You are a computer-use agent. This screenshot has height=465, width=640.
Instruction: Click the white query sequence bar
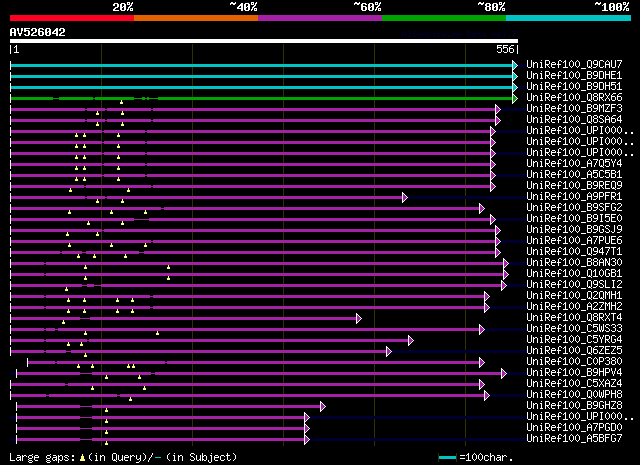(x=264, y=41)
